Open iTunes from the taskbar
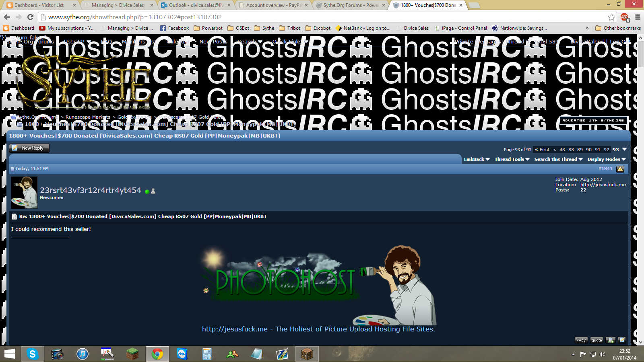This screenshot has height=362, width=644. click(82, 354)
